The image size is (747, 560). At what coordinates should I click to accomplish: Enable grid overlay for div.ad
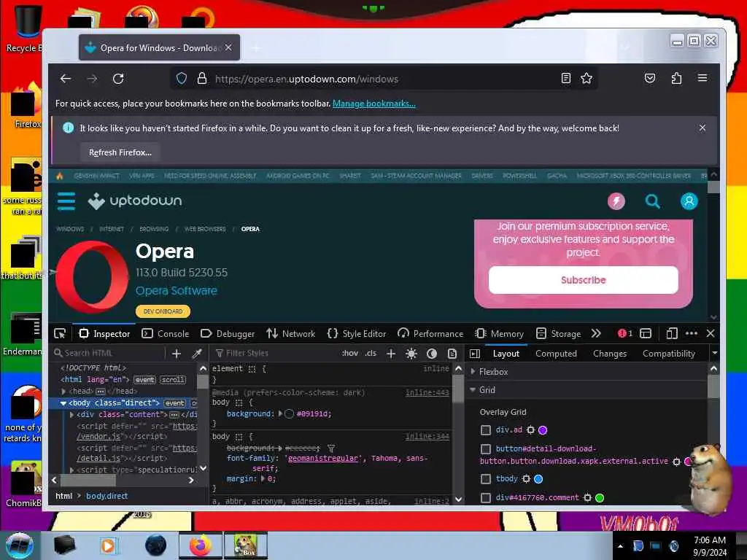[x=485, y=430]
